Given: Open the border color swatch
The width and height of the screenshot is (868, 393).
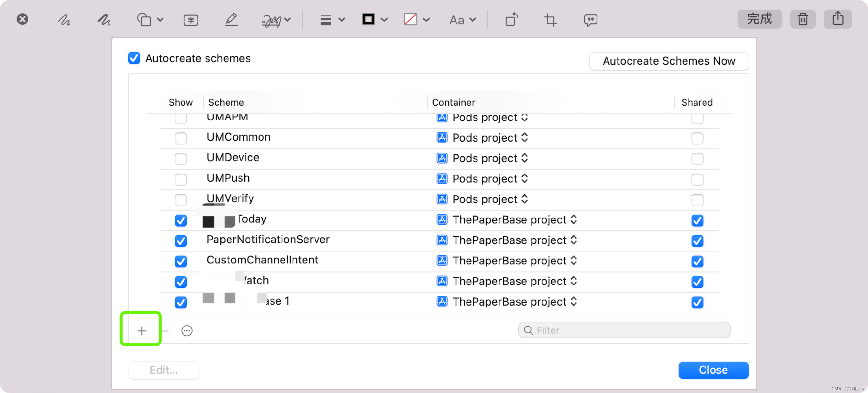Looking at the screenshot, I should tap(368, 19).
